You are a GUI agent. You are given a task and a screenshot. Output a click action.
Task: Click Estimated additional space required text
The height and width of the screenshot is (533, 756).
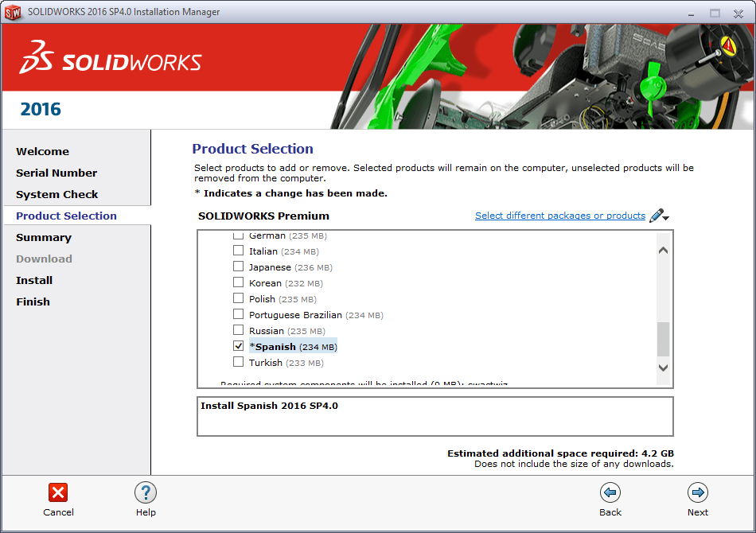tap(561, 453)
